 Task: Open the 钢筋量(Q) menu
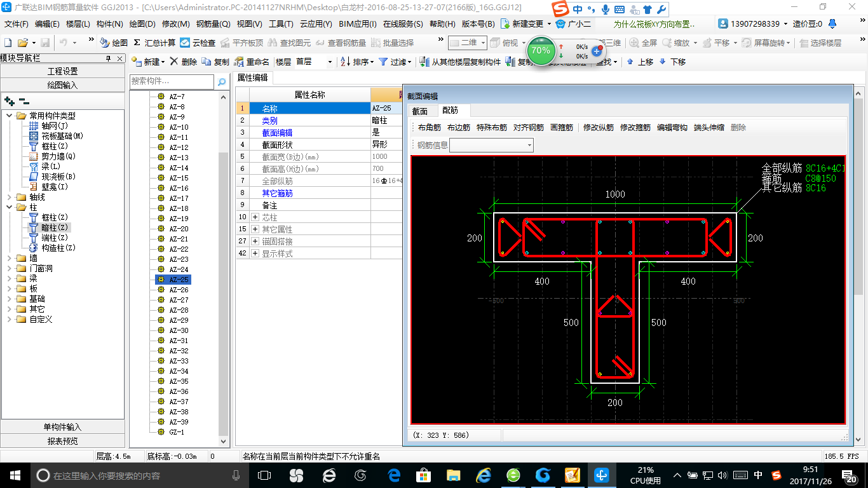click(x=213, y=24)
